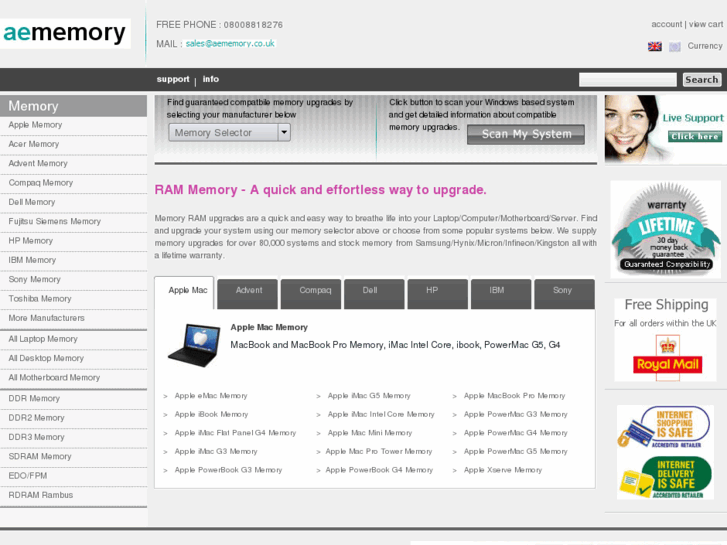Open Apple eMac Memory link

[x=211, y=396]
